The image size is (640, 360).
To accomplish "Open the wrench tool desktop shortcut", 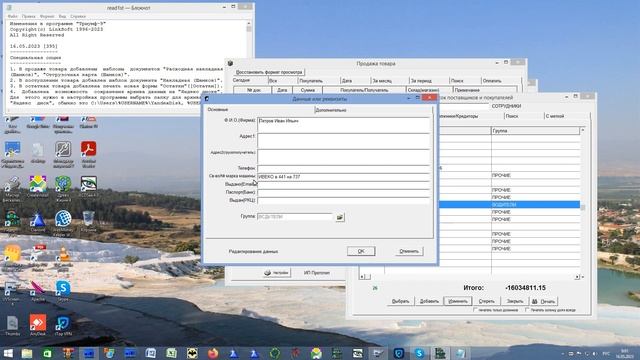I will [63, 149].
